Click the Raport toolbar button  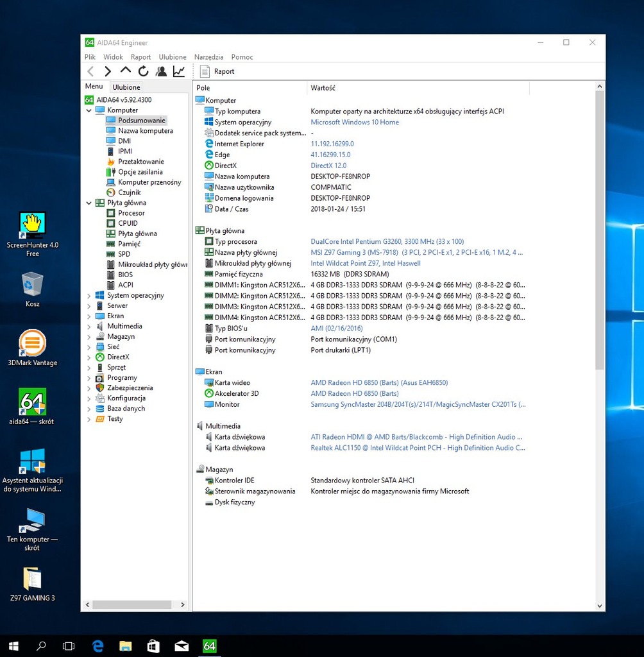pyautogui.click(x=217, y=71)
